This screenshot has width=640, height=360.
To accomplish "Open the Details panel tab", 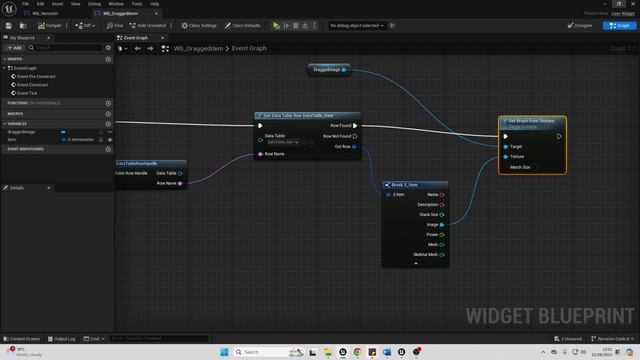I will coord(16,188).
